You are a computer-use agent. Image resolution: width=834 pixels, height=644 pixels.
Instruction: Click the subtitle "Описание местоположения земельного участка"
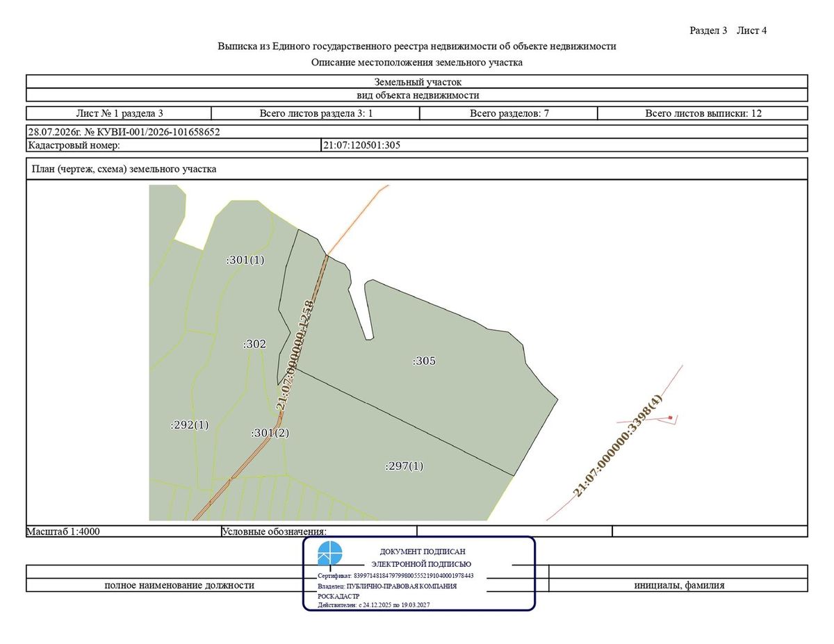point(417,63)
